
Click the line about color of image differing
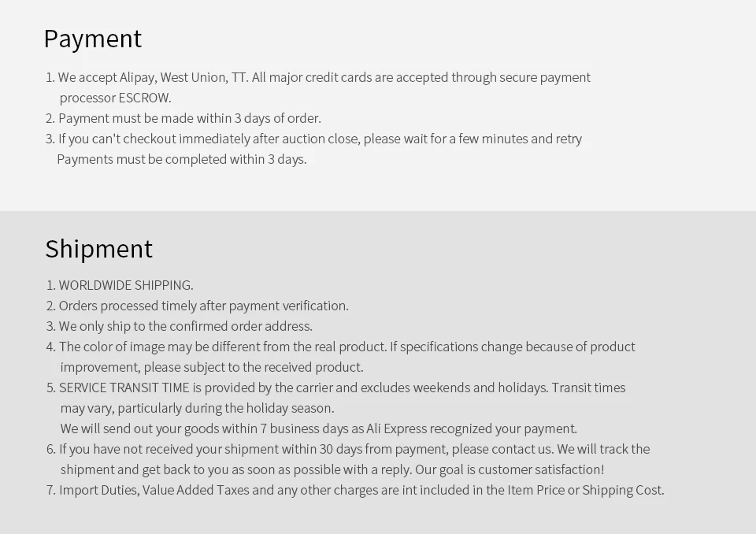(341, 347)
